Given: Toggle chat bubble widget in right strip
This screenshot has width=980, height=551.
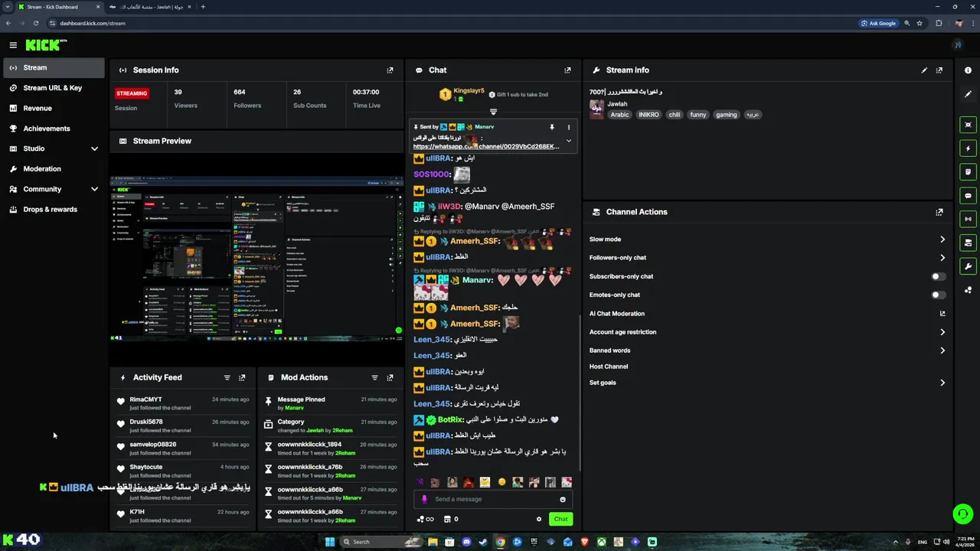Looking at the screenshot, I should (969, 196).
